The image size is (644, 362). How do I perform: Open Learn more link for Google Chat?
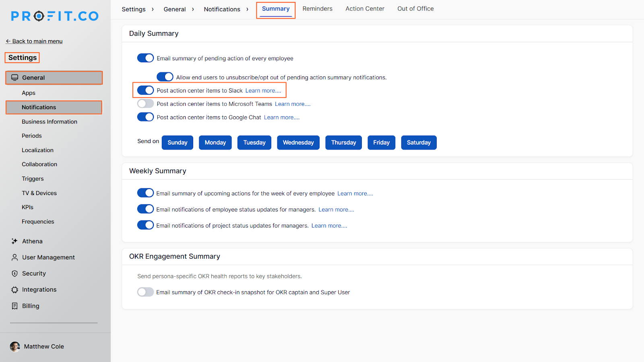click(x=282, y=117)
